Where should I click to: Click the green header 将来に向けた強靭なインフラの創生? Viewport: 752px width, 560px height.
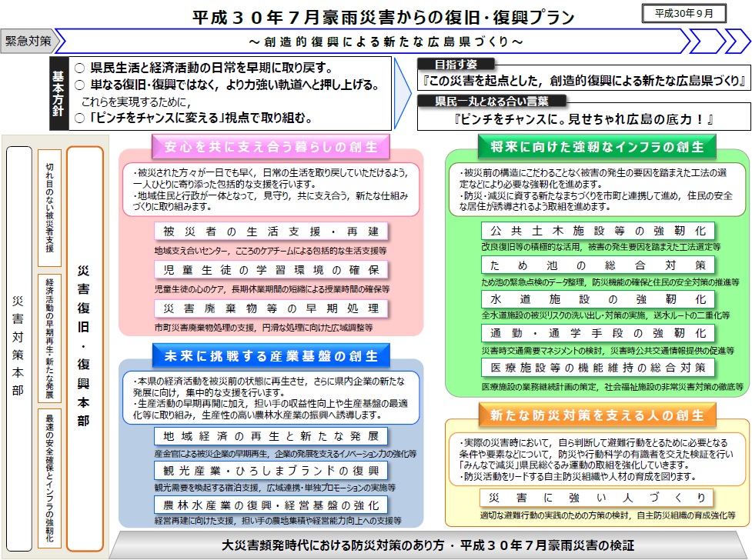[597, 147]
